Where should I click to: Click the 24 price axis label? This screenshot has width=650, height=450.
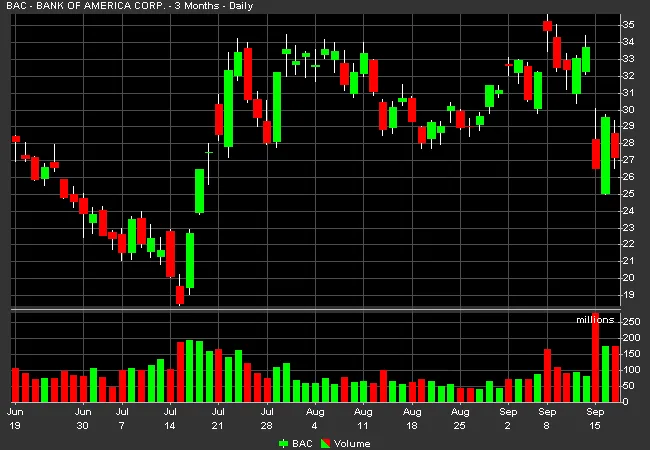click(628, 211)
